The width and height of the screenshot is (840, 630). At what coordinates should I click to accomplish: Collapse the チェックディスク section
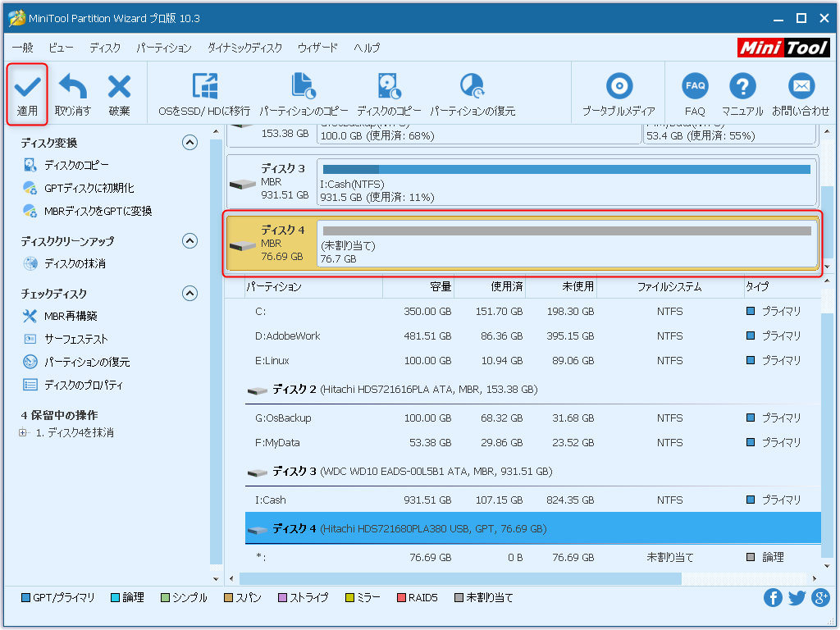[x=189, y=293]
